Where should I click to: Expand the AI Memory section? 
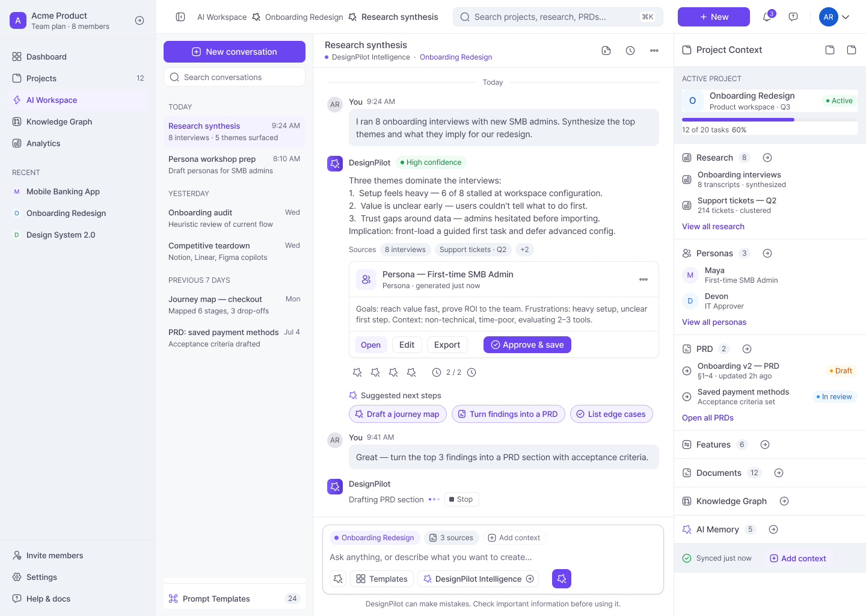click(x=773, y=529)
